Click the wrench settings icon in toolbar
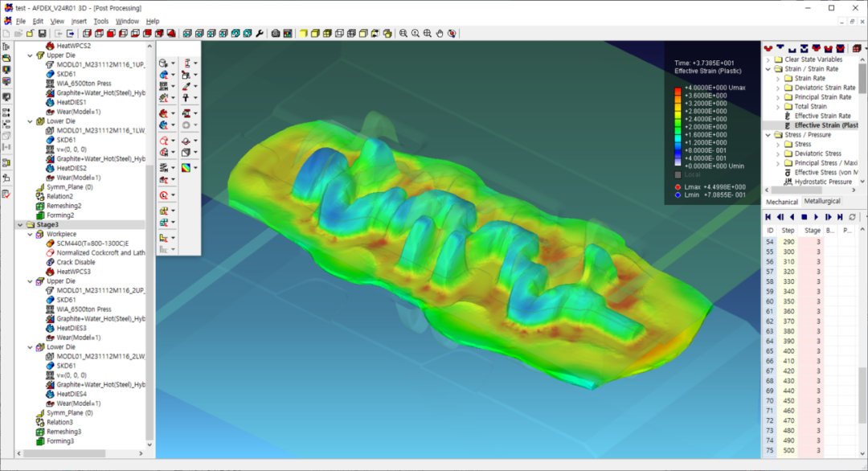Image resolution: width=868 pixels, height=471 pixels. pyautogui.click(x=260, y=33)
